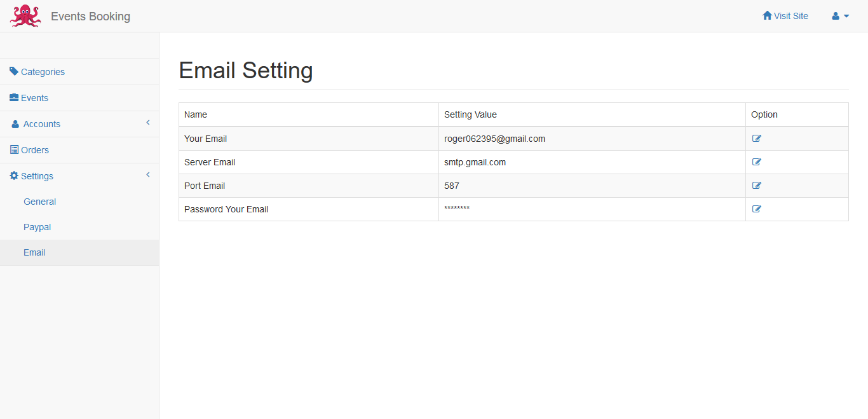The height and width of the screenshot is (419, 868).
Task: Edit the Password Your Email value
Action: click(756, 209)
